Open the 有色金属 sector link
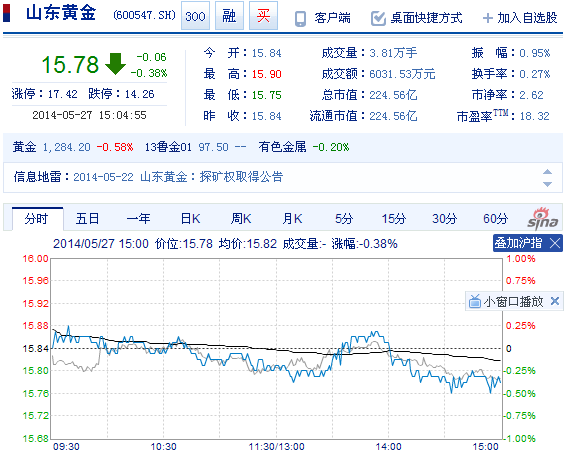564x454 pixels. [282, 147]
